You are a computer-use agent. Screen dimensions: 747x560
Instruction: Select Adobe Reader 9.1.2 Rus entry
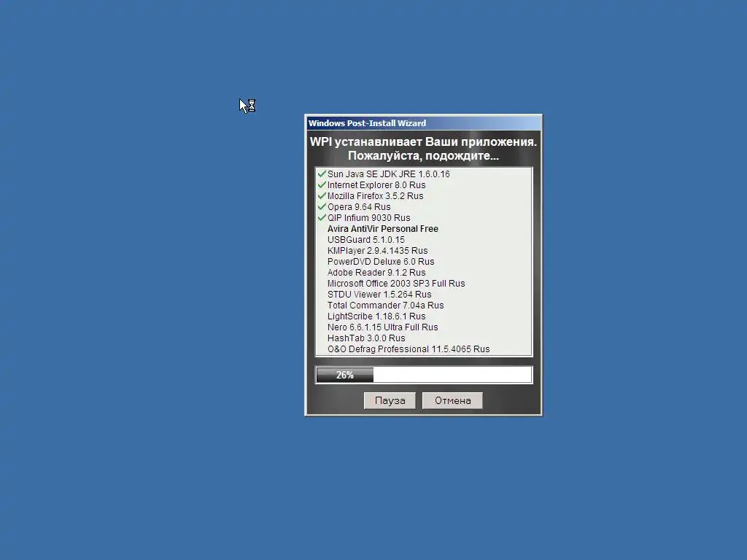376,273
